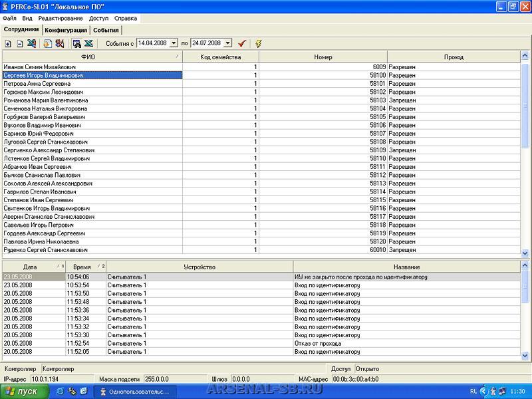This screenshot has height=399, width=532.
Task: Click the remove employee minus icon
Action: pyautogui.click(x=20, y=43)
